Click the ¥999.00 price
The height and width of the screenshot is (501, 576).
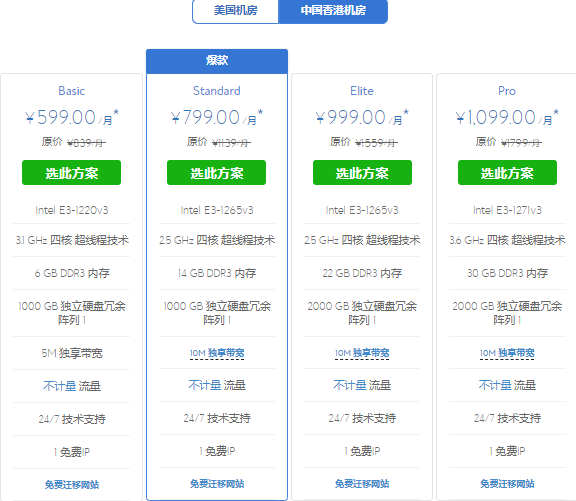click(x=362, y=118)
